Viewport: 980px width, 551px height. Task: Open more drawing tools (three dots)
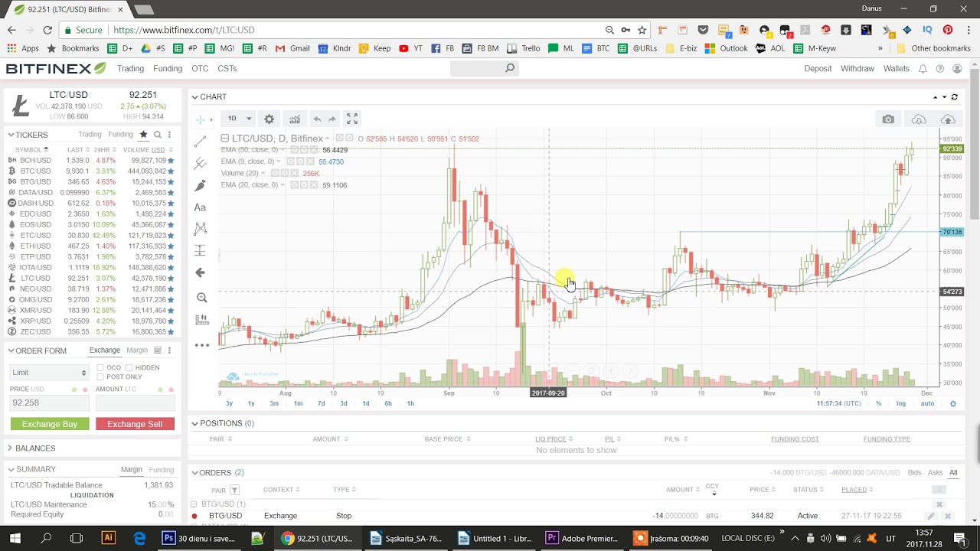coord(201,345)
